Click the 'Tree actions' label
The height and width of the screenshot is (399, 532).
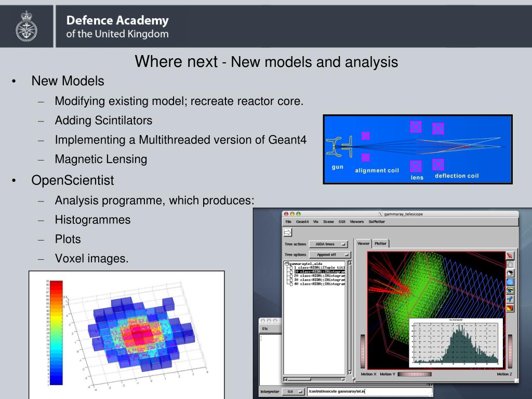[x=295, y=244]
